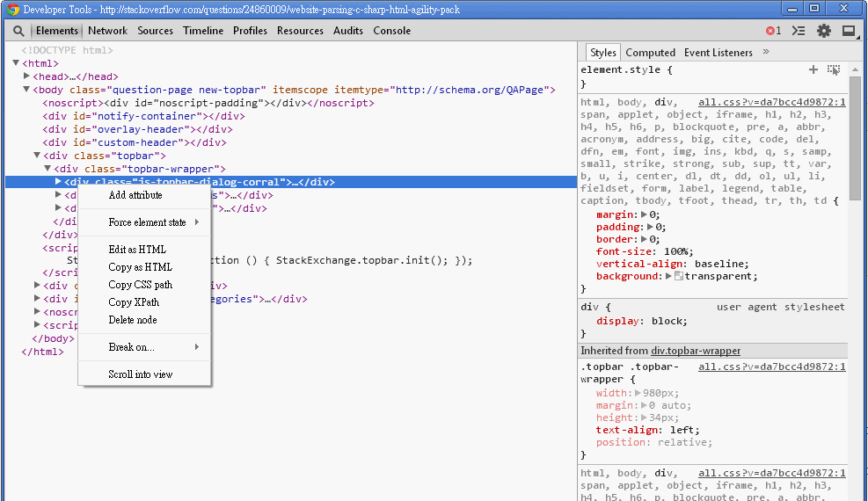Click the Chrome icon in the title bar
Viewport: 868px width, 501px height.
tap(12, 9)
